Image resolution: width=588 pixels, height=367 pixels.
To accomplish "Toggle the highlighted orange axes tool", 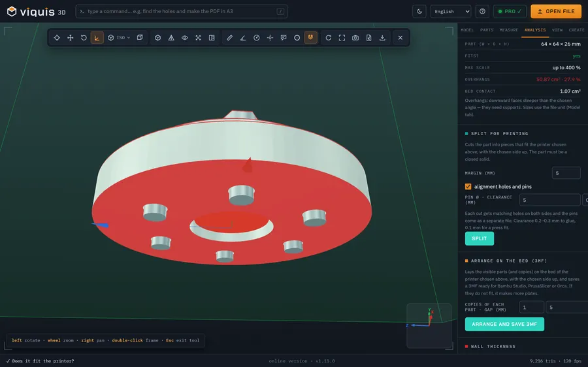I will pos(97,37).
